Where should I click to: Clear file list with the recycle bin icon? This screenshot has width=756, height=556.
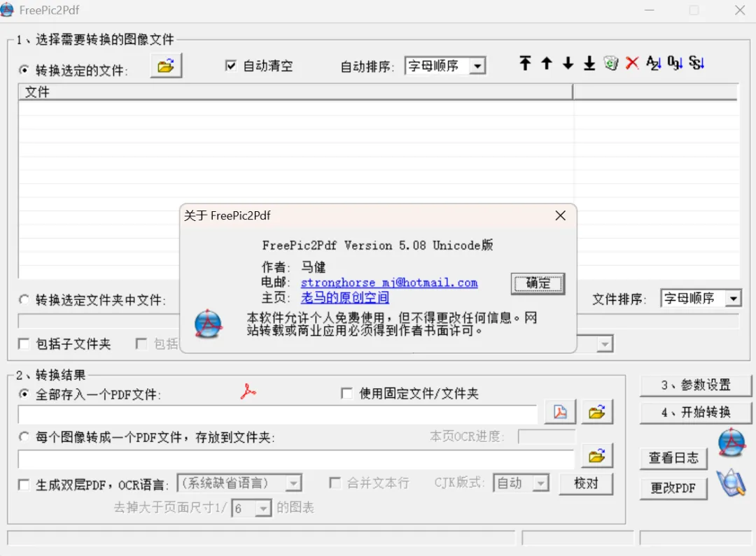[x=611, y=63]
